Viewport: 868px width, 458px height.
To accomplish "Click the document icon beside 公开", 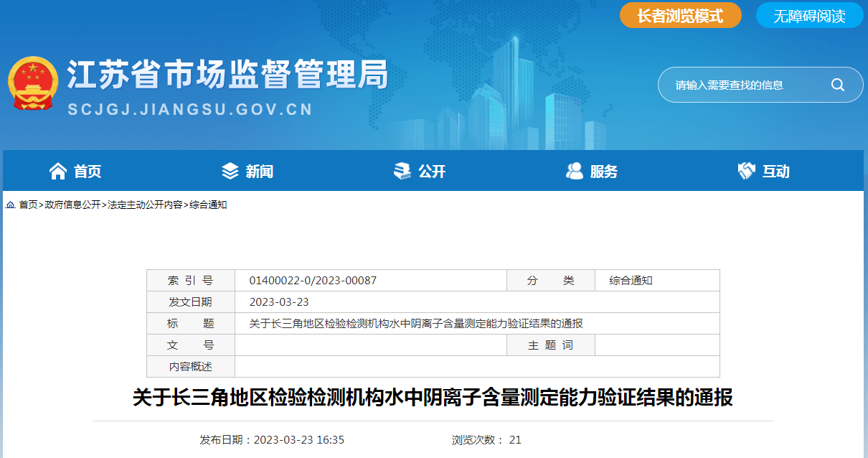I will 402,171.
